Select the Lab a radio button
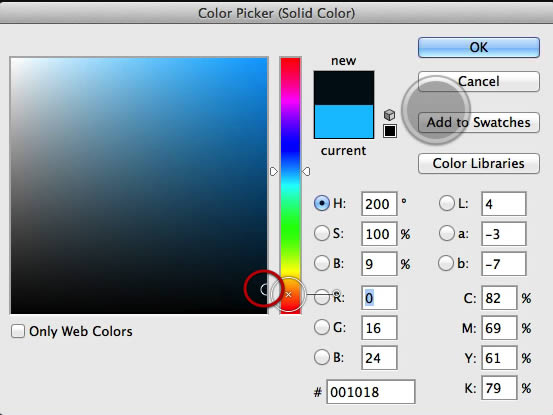 point(446,233)
